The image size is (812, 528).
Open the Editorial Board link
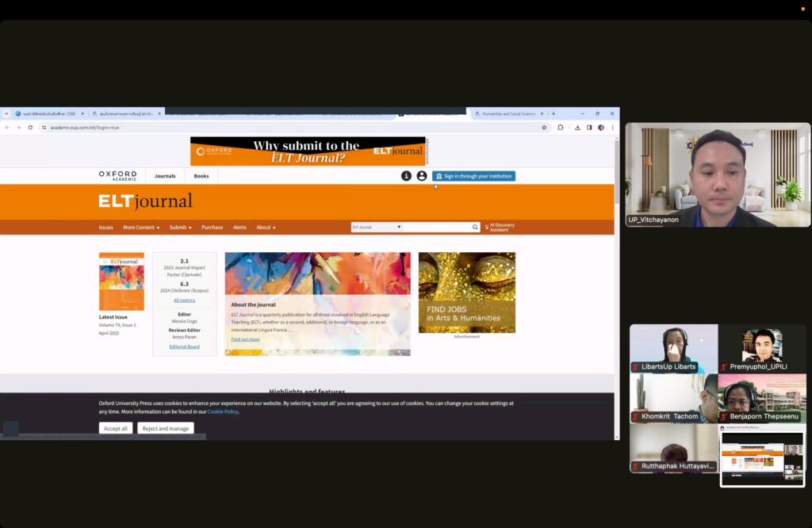coord(184,346)
